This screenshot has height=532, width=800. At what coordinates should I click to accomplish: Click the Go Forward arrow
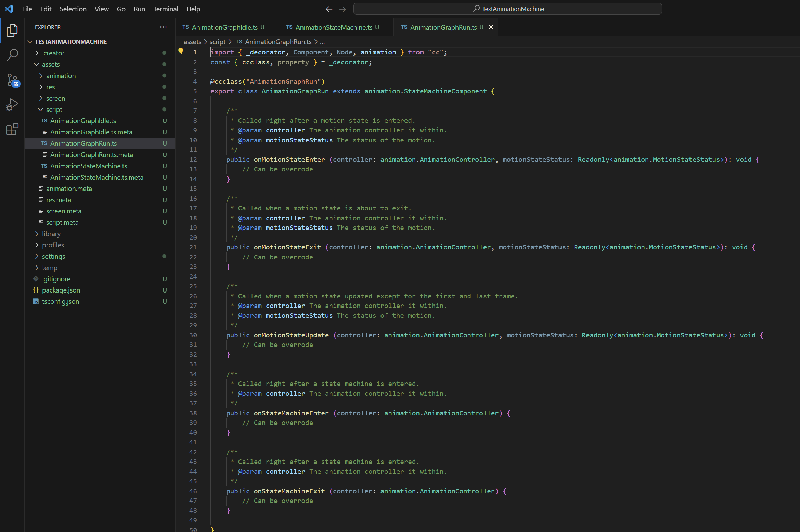[343, 9]
